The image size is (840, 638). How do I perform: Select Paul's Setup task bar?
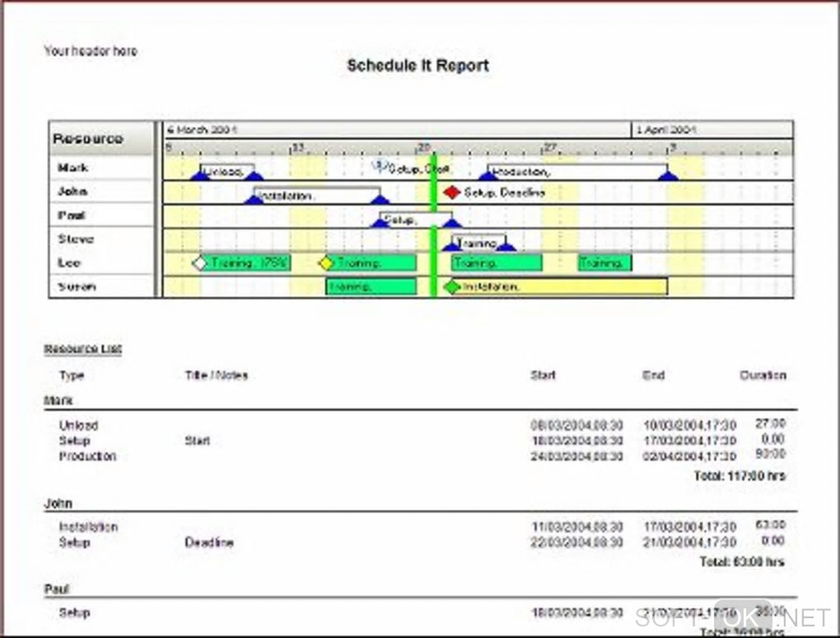click(416, 220)
